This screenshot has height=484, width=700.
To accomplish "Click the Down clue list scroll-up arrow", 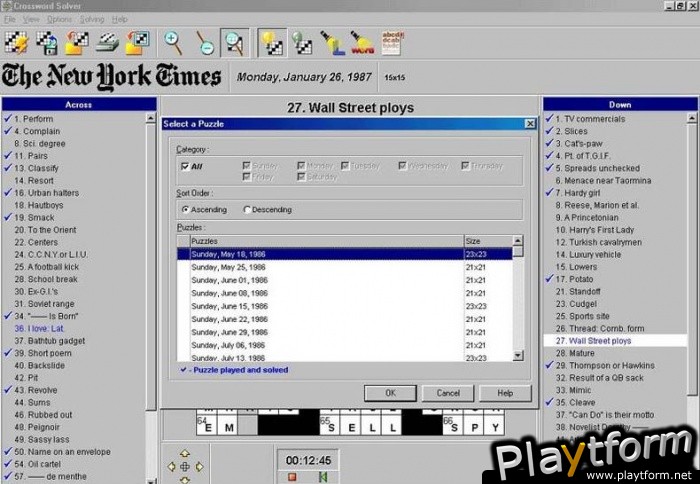I will point(692,118).
